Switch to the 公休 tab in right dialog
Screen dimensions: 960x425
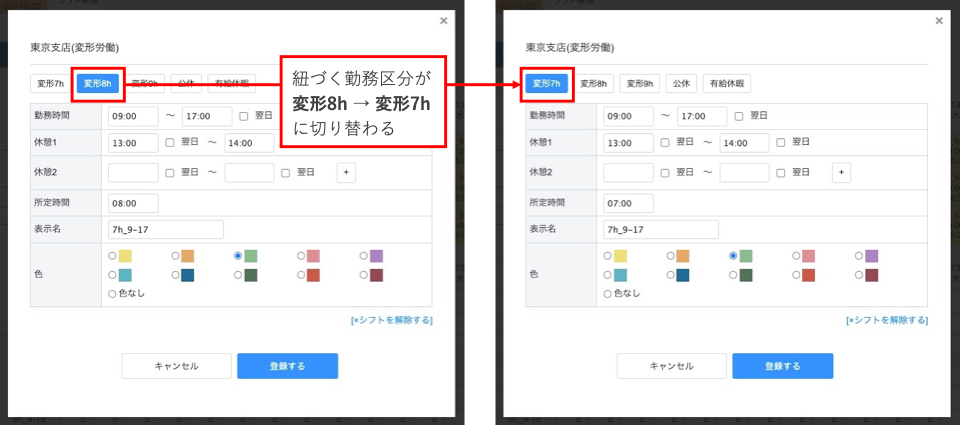point(679,84)
